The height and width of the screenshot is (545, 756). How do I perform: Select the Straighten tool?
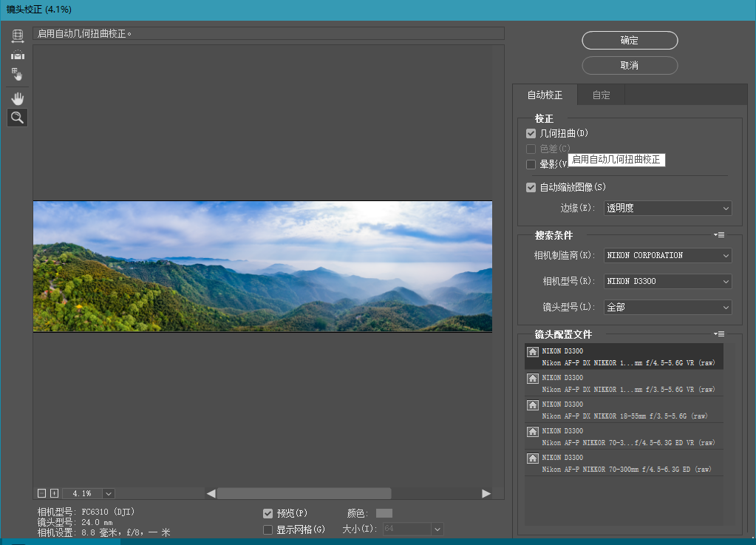(x=18, y=55)
